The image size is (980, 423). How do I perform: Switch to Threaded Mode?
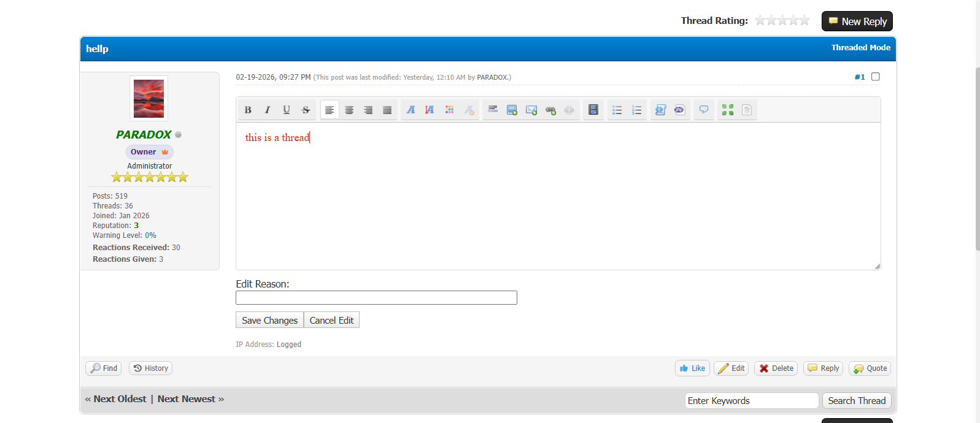[860, 48]
